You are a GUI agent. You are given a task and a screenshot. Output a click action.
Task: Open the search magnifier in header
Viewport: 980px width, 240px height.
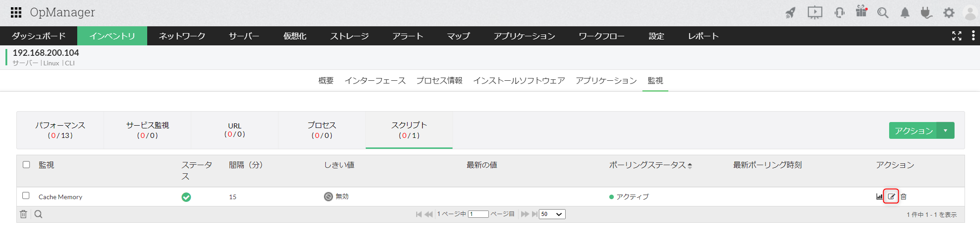882,13
